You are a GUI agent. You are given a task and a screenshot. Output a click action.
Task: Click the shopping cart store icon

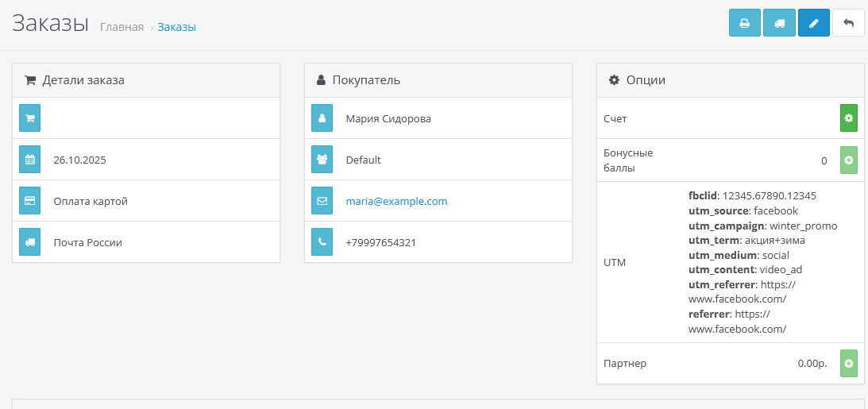coord(30,118)
